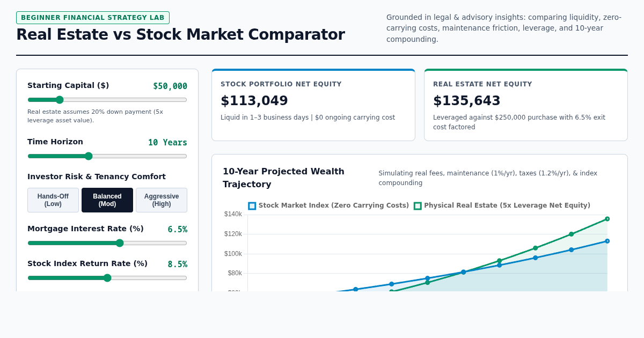644x338 pixels.
Task: Click the 10 Years horizon value
Action: pyautogui.click(x=168, y=143)
